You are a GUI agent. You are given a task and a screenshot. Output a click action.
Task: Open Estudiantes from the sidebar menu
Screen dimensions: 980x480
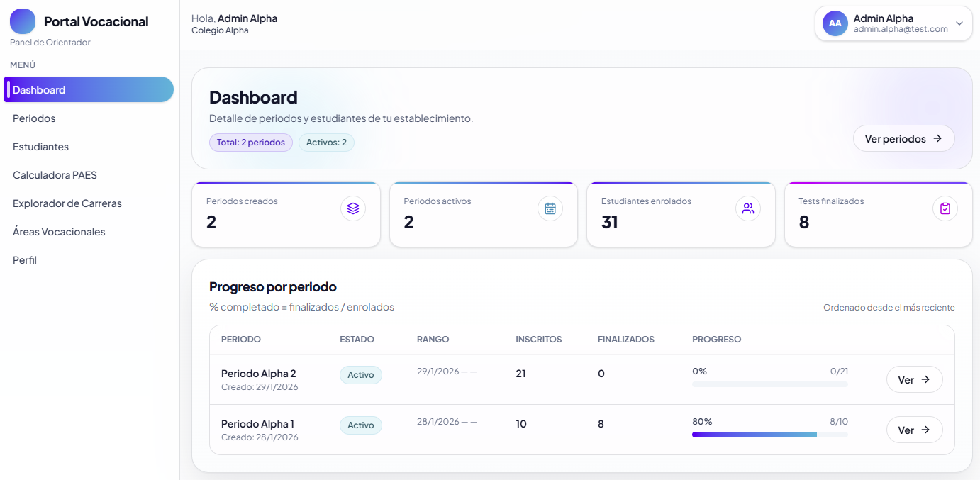coord(40,147)
